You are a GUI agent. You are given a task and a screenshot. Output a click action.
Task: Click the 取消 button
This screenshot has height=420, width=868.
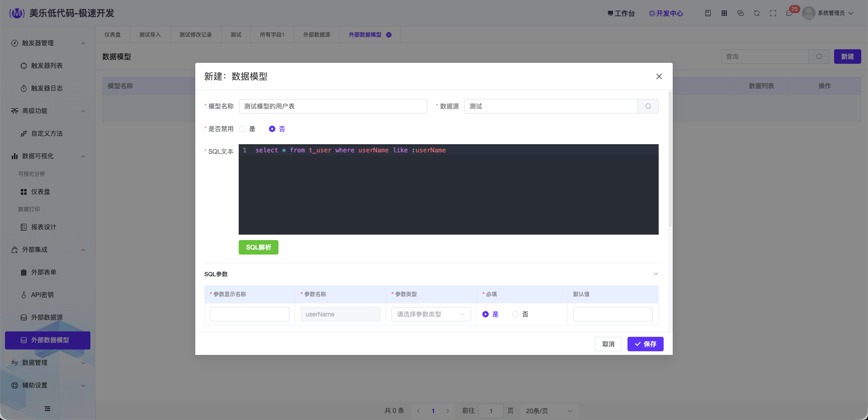tap(609, 344)
